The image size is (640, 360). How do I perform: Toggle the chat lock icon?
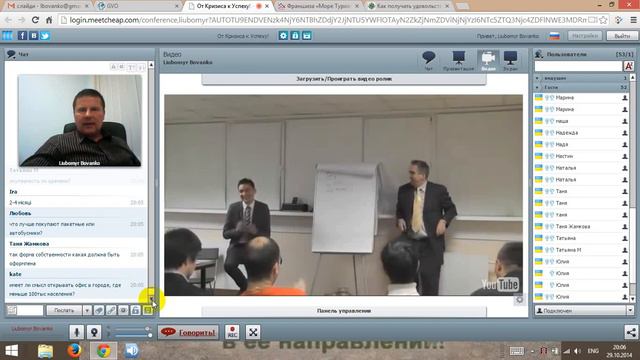pyautogui.click(x=136, y=311)
